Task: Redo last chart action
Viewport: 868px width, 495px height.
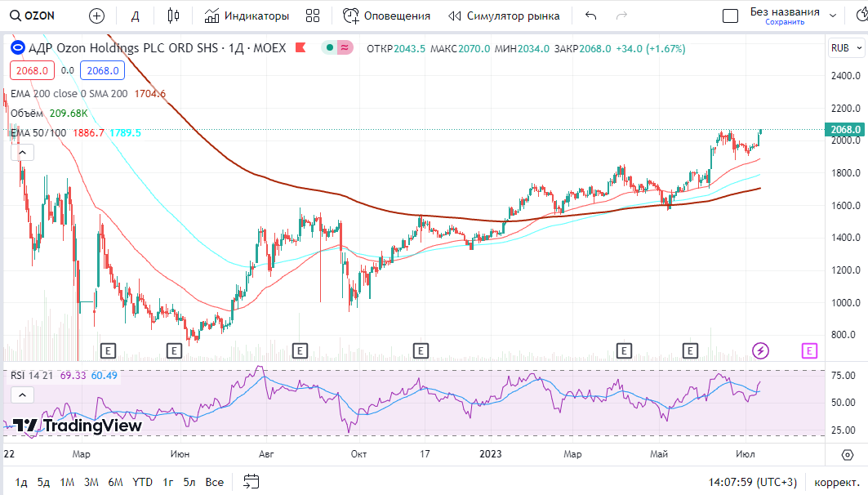Action: tap(621, 16)
